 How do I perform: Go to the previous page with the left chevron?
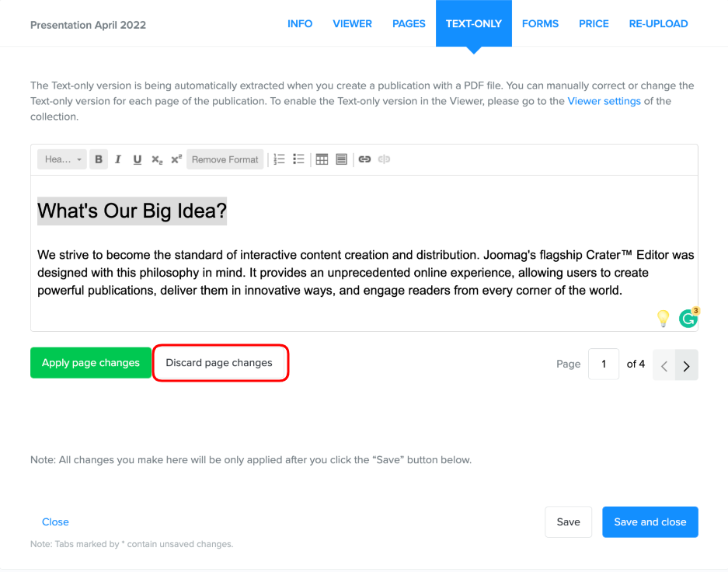(664, 364)
